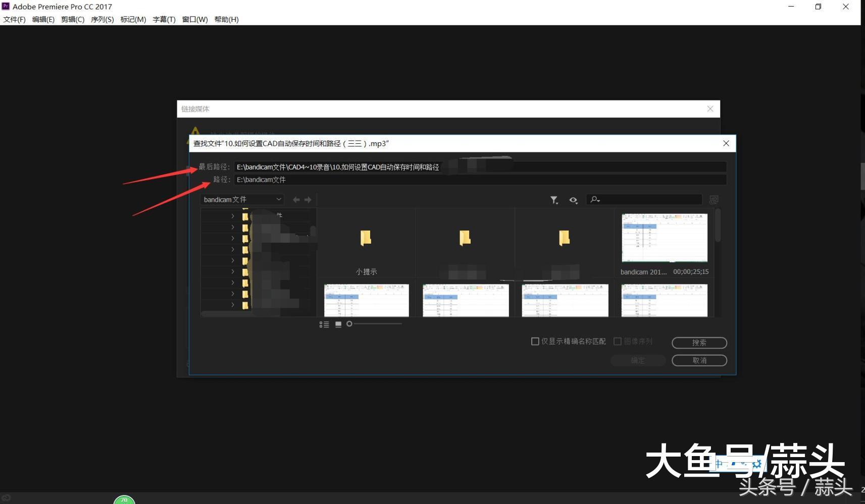Image resolution: width=865 pixels, height=504 pixels.
Task: Open the file type filter funnel
Action: pyautogui.click(x=554, y=200)
